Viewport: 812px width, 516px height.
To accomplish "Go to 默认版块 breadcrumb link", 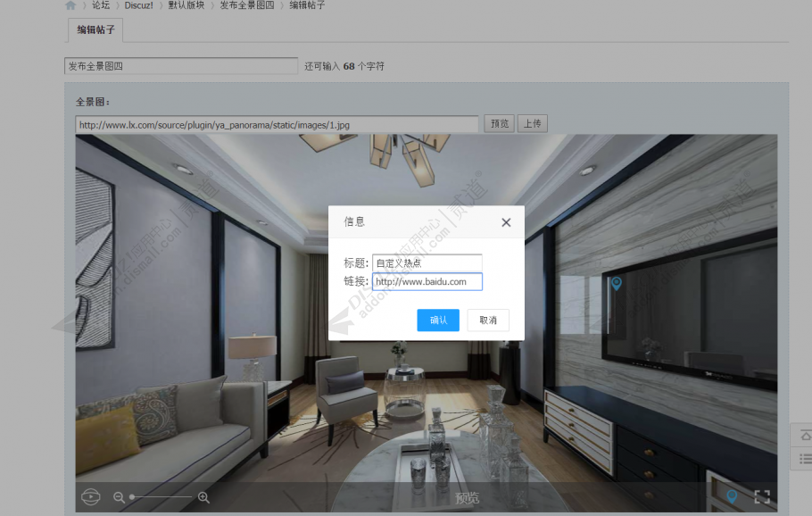I will (186, 5).
